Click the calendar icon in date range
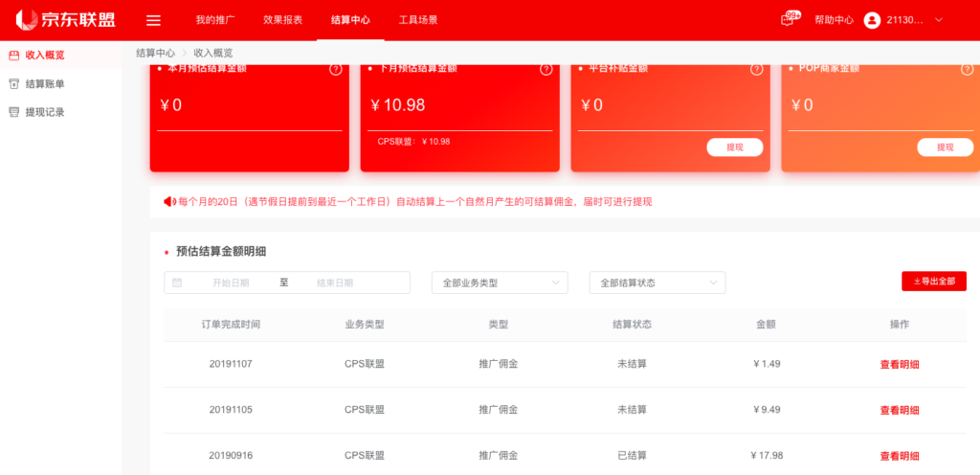980x475 pixels. (x=177, y=283)
